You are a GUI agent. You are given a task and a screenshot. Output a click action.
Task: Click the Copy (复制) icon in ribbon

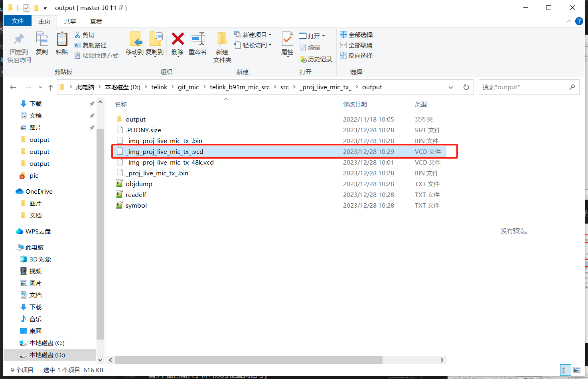pyautogui.click(x=41, y=43)
